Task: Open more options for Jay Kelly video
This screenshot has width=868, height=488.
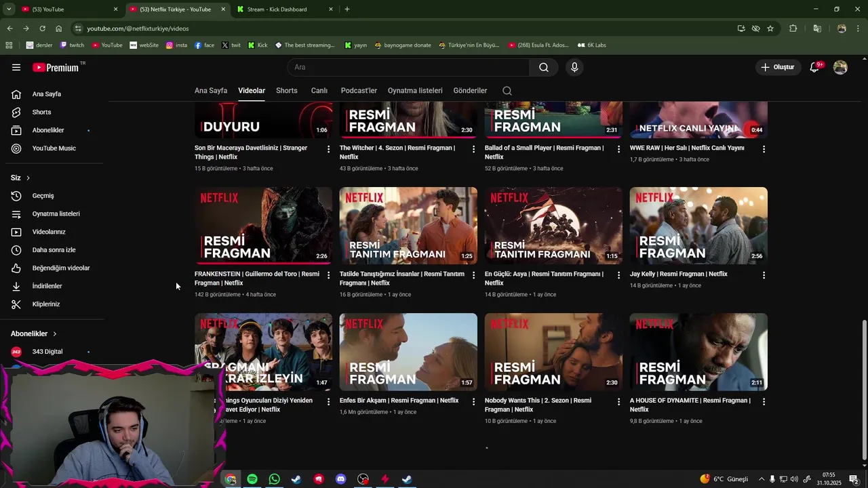Action: 764,275
